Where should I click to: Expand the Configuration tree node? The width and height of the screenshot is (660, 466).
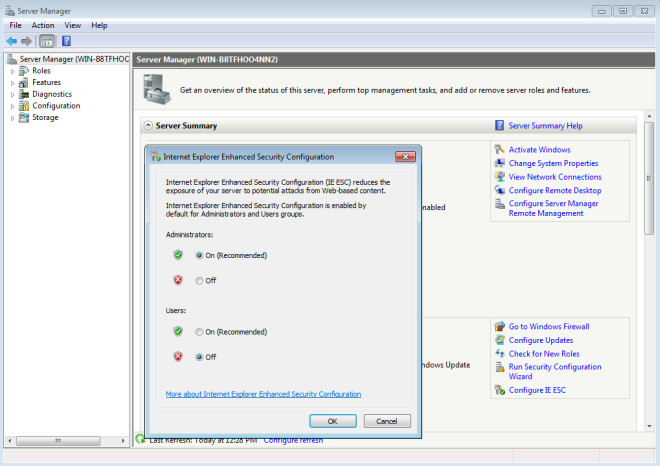[x=13, y=106]
